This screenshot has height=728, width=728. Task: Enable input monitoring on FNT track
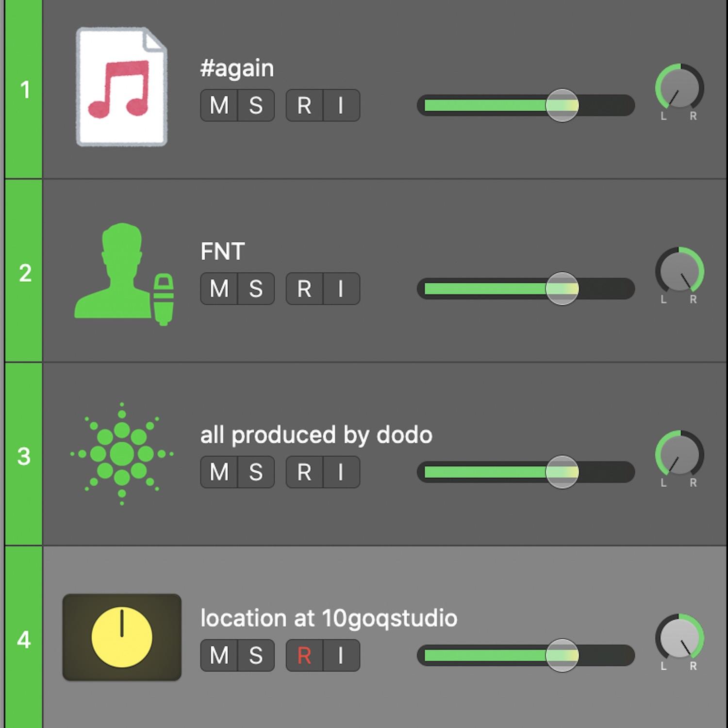click(342, 289)
